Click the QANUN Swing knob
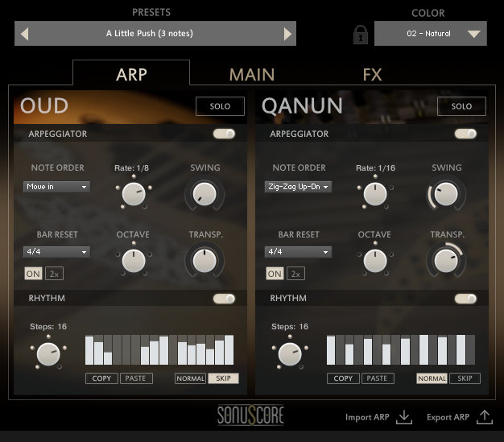 click(x=446, y=194)
